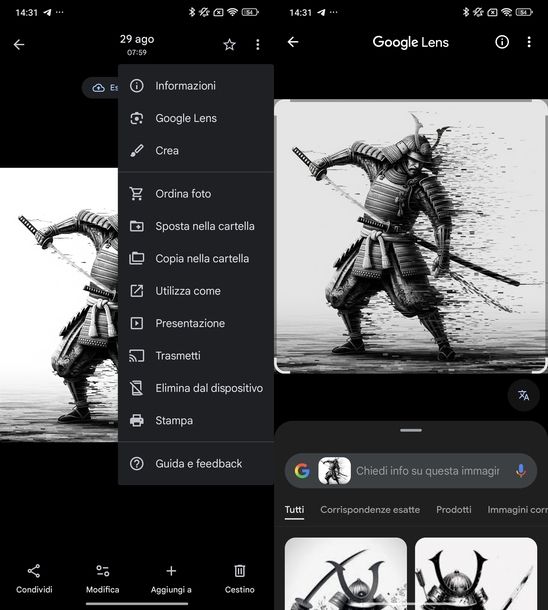Viewport: 548px width, 610px height.
Task: Tap the Bluetooth icon in the left status bar
Action: coord(191,12)
